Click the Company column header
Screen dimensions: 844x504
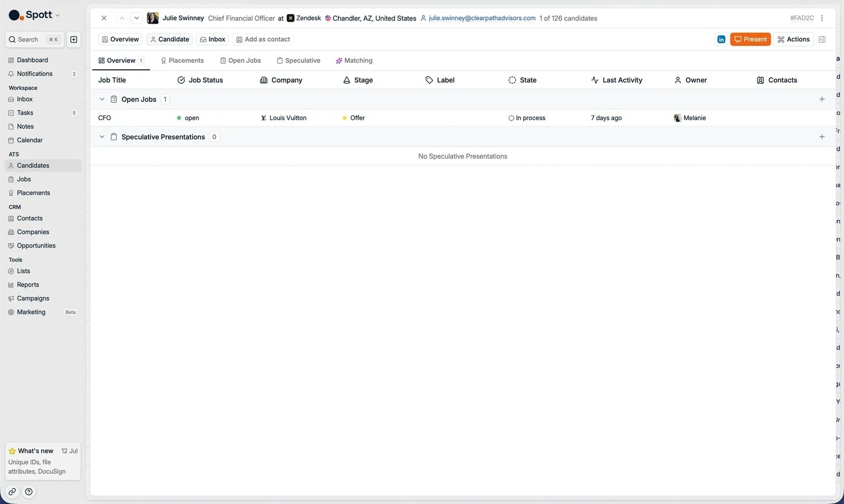(281, 80)
